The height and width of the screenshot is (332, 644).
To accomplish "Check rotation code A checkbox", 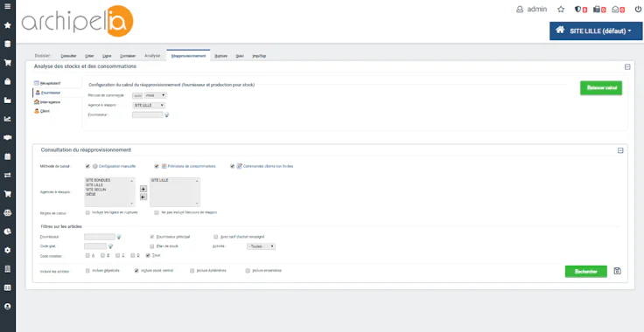I will [x=87, y=255].
